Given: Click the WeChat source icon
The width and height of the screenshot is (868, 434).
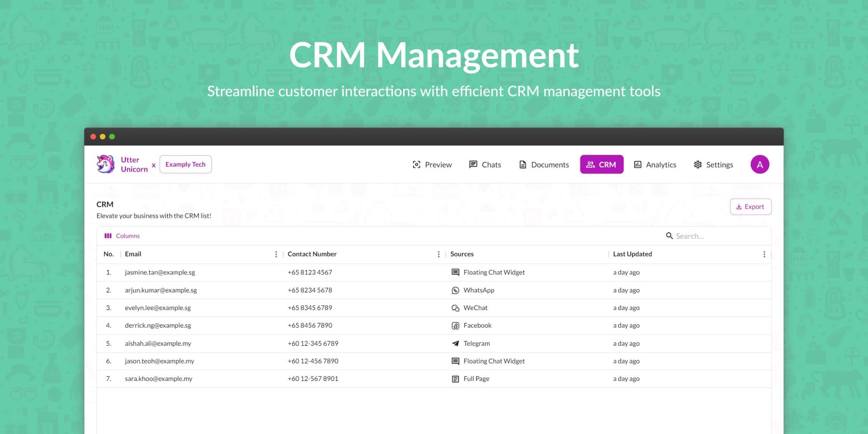Looking at the screenshot, I should [455, 308].
